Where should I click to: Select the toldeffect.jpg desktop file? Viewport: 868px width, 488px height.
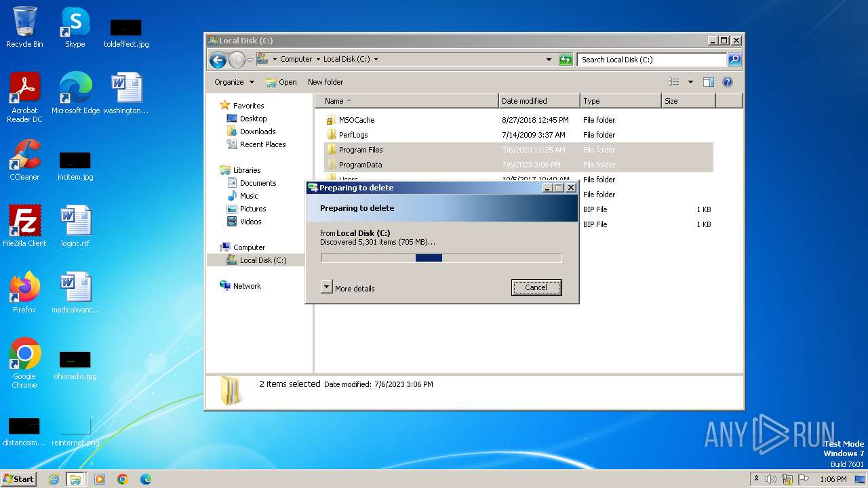(126, 33)
